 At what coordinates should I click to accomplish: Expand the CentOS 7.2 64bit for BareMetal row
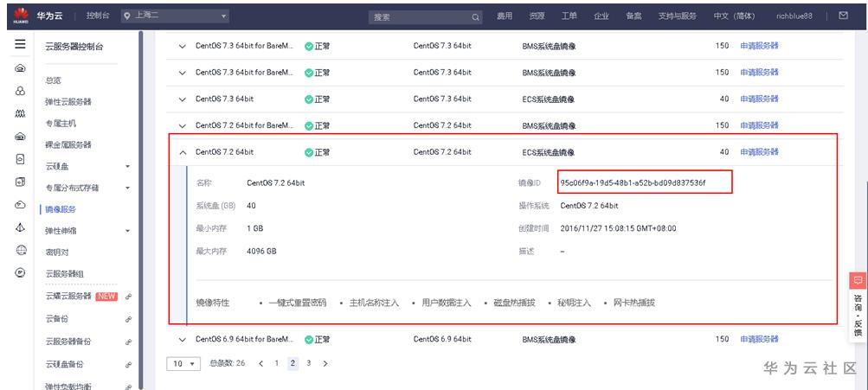click(183, 126)
